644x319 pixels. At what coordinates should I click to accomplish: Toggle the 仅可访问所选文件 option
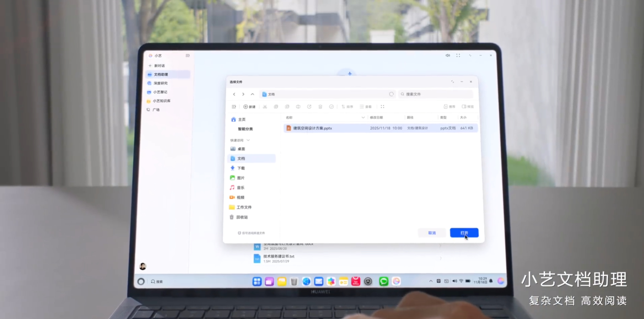251,233
